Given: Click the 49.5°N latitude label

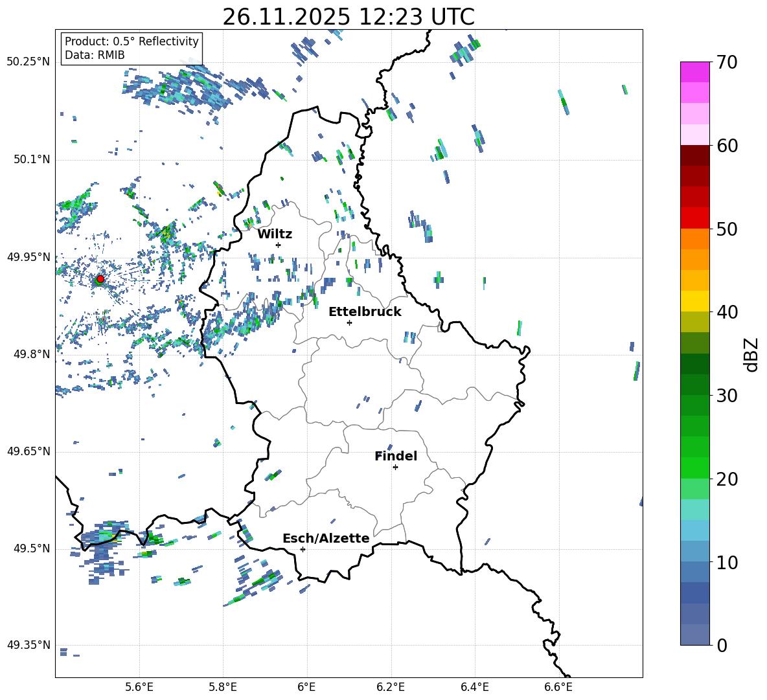Looking at the screenshot, I should pyautogui.click(x=32, y=549).
